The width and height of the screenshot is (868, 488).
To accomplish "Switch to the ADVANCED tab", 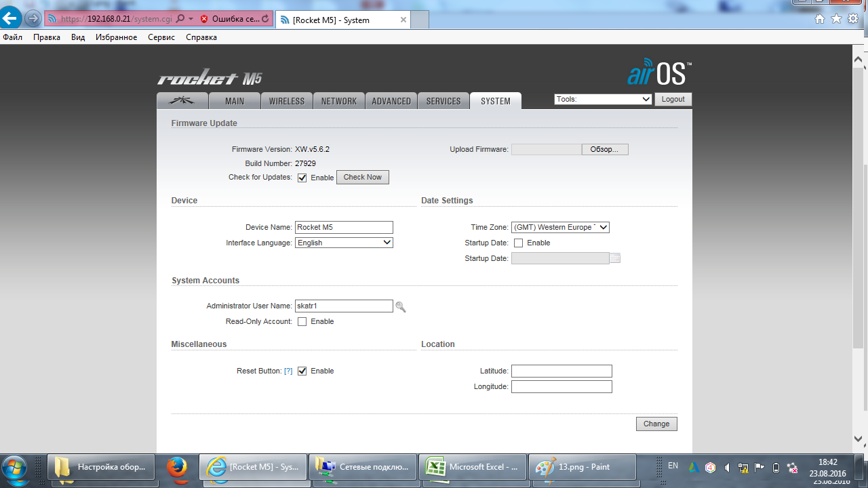I will point(391,101).
